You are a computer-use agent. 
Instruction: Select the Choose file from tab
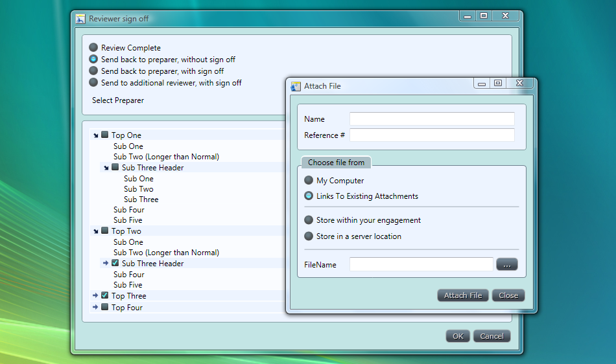click(336, 163)
